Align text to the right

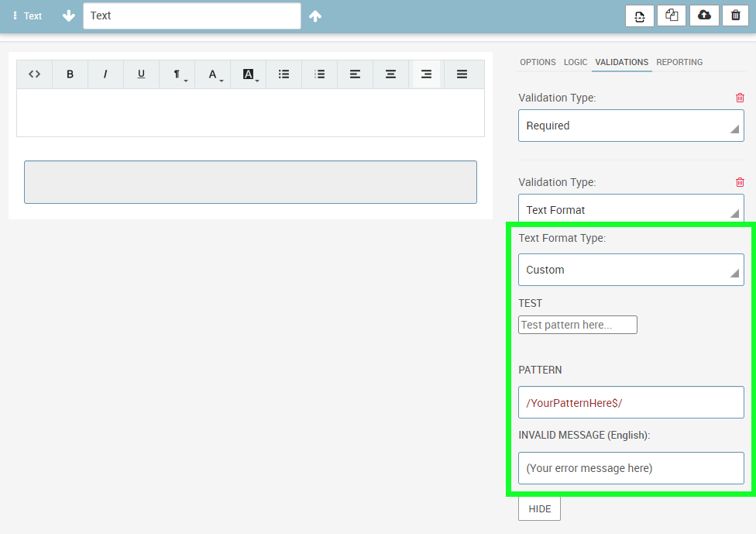pyautogui.click(x=427, y=74)
